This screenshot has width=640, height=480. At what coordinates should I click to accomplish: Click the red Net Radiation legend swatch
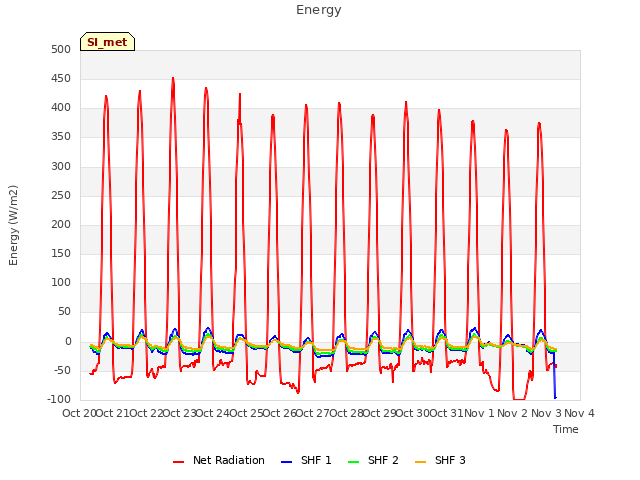[178, 462]
